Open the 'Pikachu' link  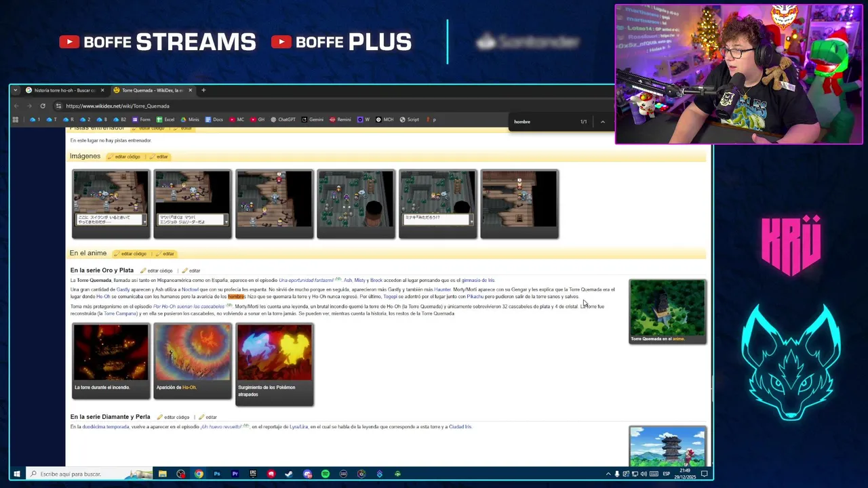click(475, 296)
